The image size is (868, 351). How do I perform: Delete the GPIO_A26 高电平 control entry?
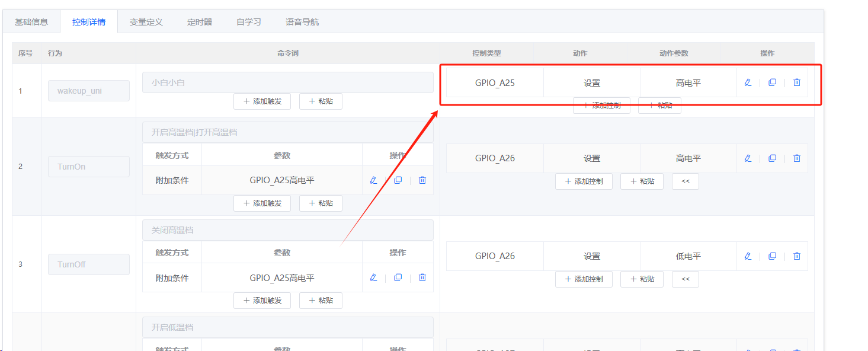[x=797, y=158]
